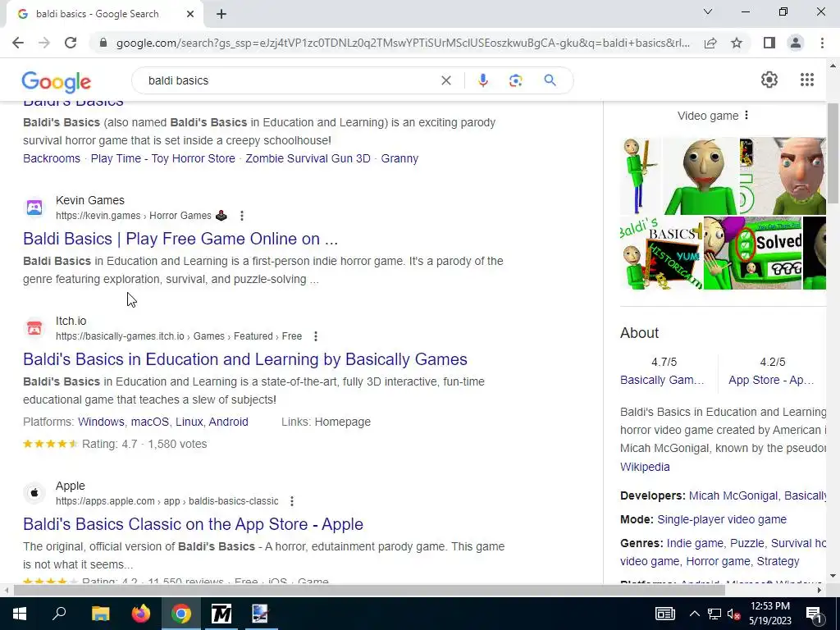The image size is (840, 630).
Task: Click the horizontal page scrollbar thumb
Action: click(x=369, y=590)
